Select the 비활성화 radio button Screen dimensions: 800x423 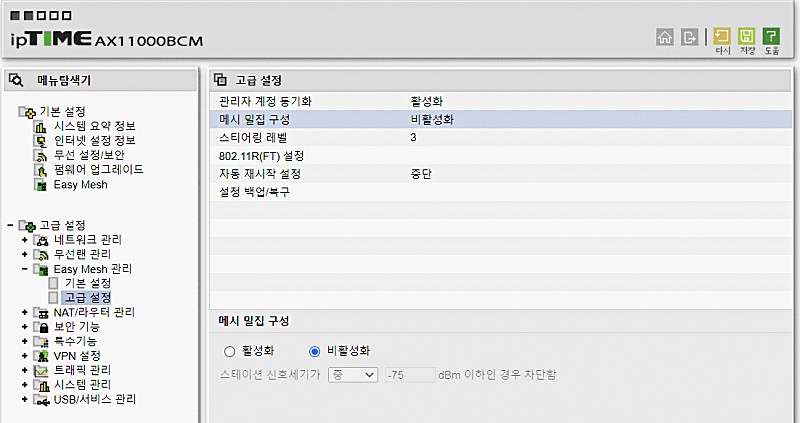tap(315, 351)
